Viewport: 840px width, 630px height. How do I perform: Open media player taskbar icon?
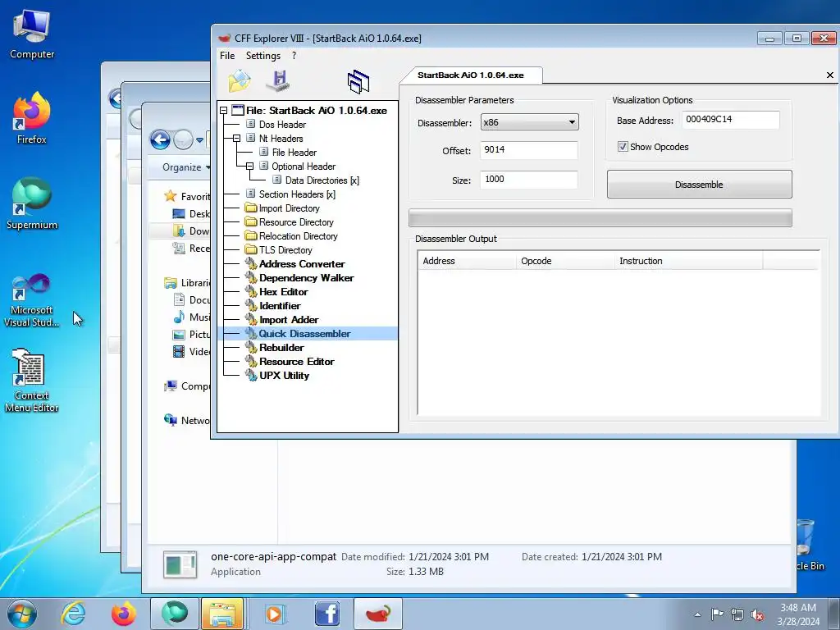pyautogui.click(x=276, y=614)
